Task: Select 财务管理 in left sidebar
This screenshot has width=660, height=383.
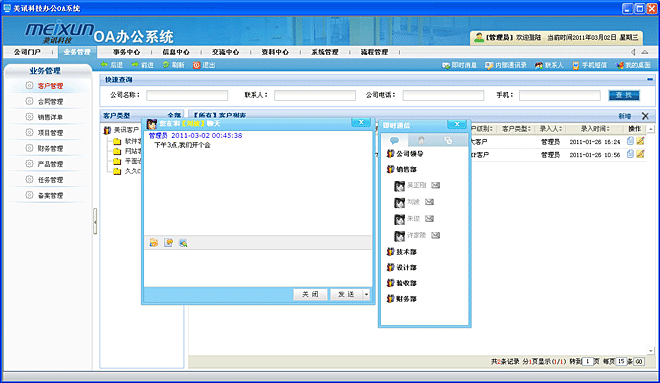Action: click(50, 148)
